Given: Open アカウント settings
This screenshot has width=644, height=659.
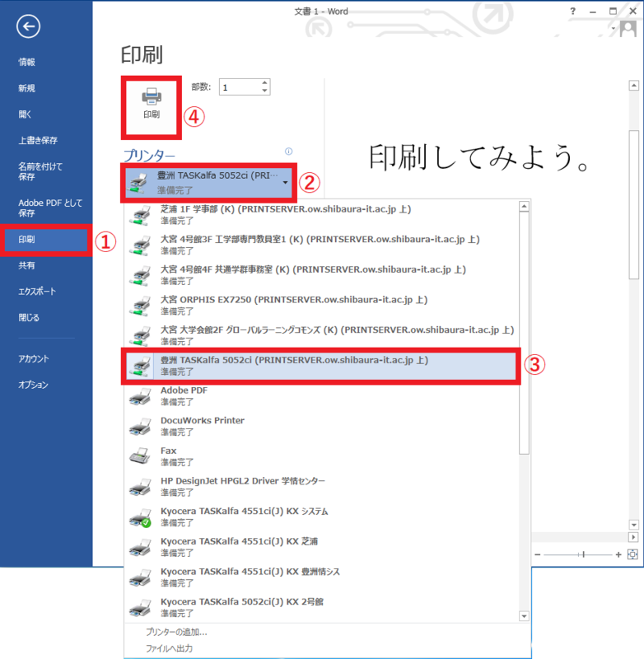Looking at the screenshot, I should pyautogui.click(x=34, y=359).
